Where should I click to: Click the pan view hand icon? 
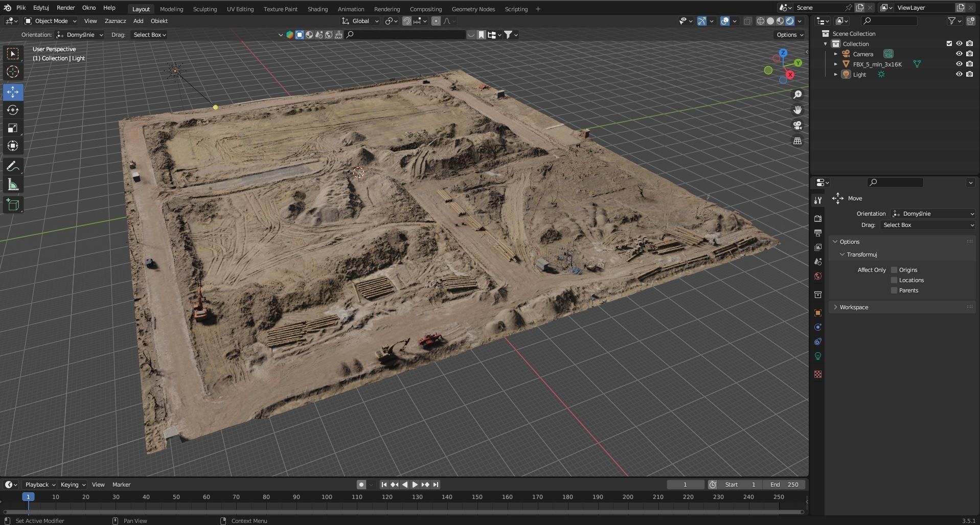click(x=797, y=110)
